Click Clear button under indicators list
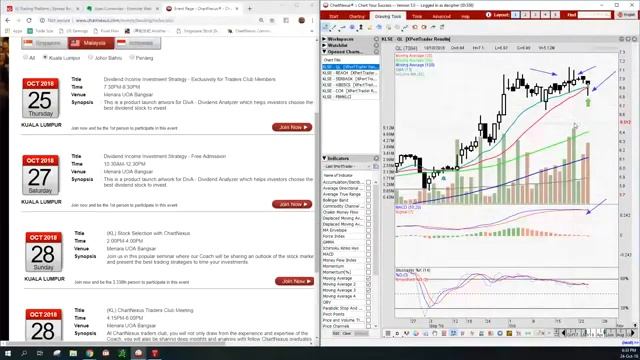 coord(347,333)
